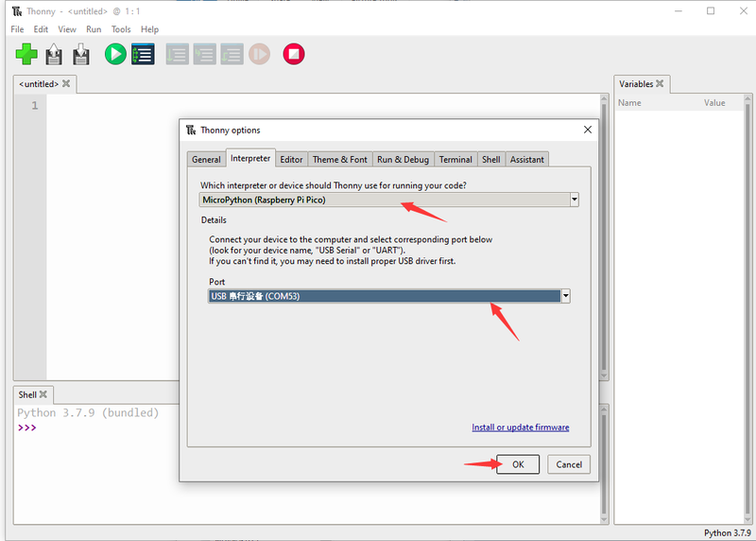Click the Name column header in Variables

pos(629,103)
